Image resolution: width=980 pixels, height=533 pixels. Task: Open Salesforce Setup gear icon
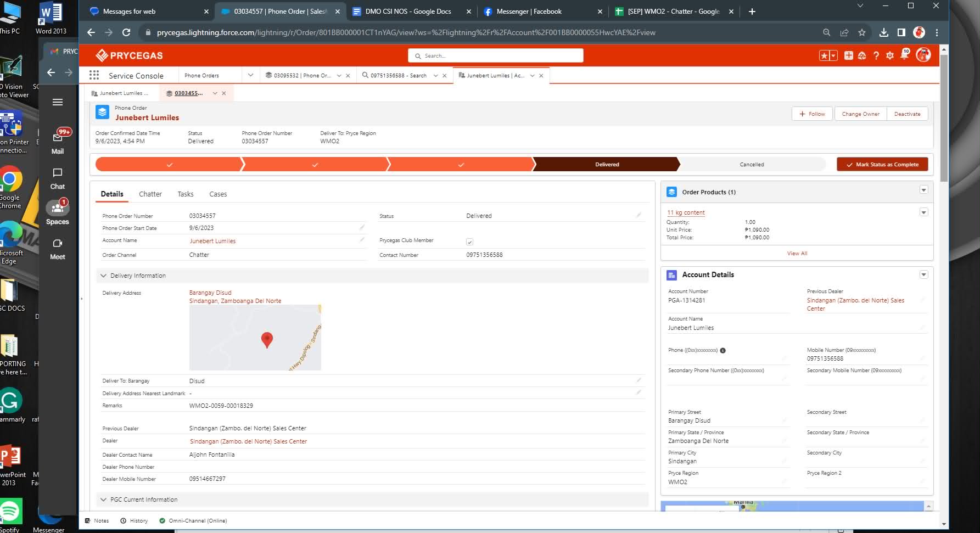click(890, 55)
